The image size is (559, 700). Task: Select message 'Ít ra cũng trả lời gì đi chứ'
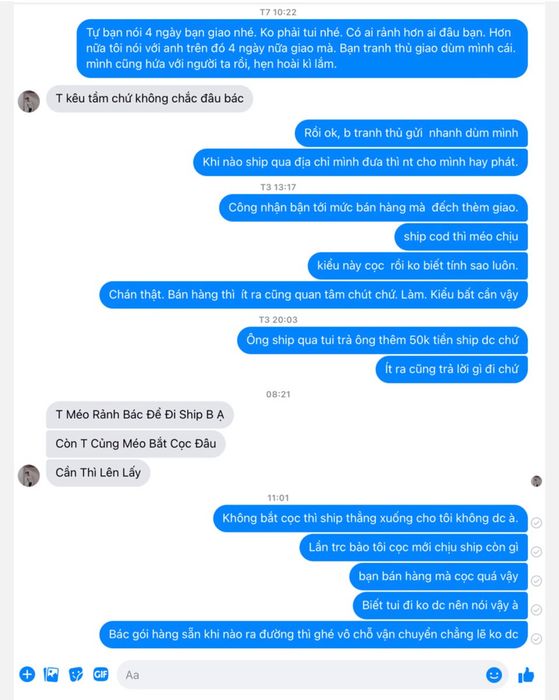click(451, 369)
